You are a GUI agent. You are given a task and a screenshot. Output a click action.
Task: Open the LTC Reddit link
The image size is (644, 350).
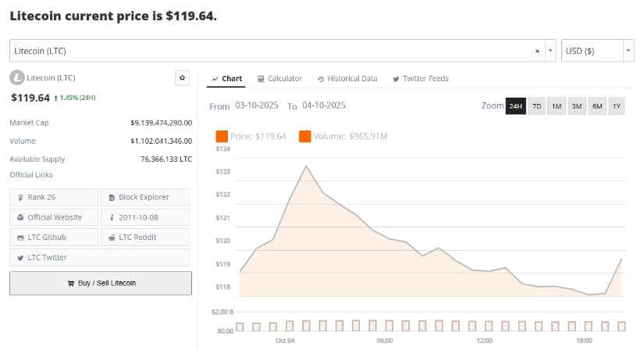144,237
